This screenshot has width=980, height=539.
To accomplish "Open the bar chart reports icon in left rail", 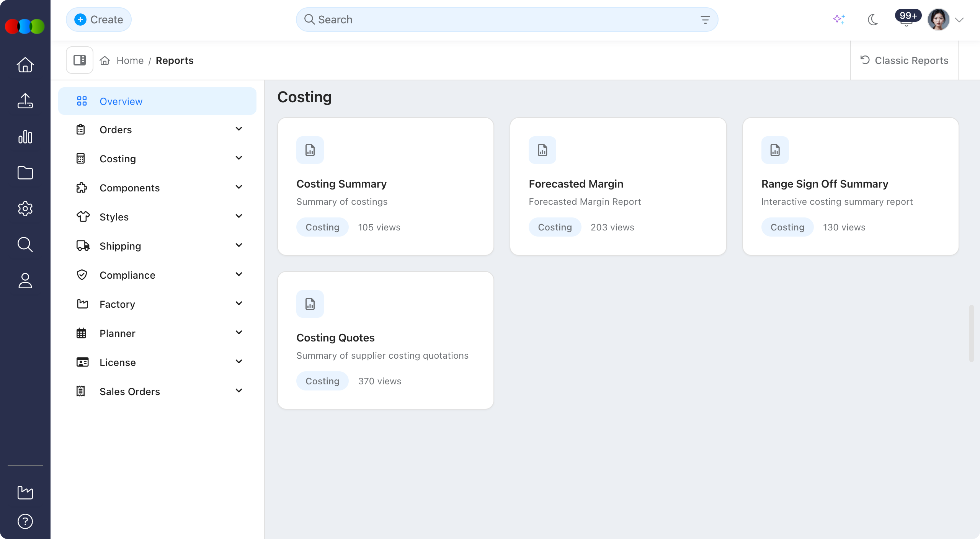I will tap(25, 137).
